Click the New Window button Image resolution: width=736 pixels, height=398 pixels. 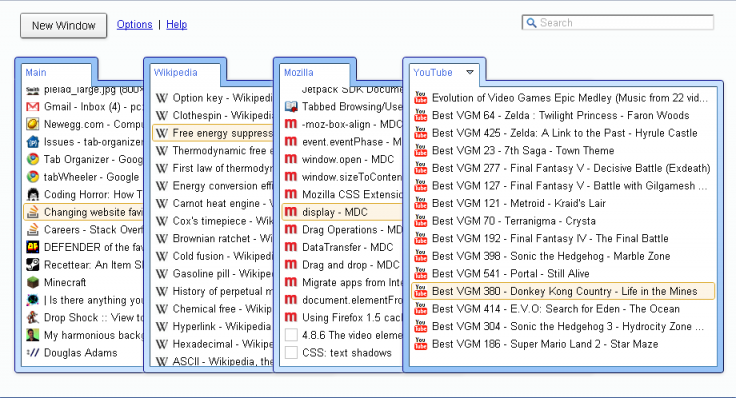click(63, 25)
